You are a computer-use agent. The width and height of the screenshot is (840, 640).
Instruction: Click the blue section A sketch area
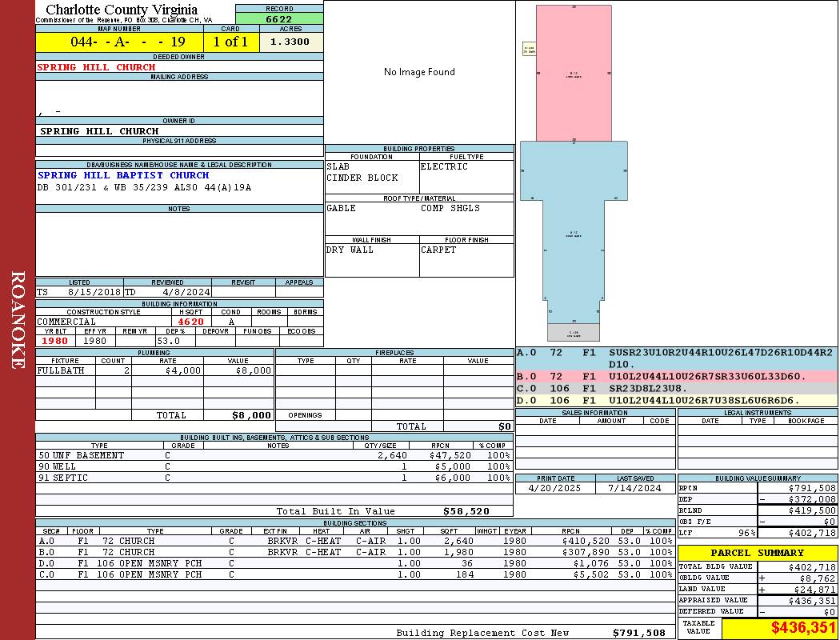[x=574, y=234]
